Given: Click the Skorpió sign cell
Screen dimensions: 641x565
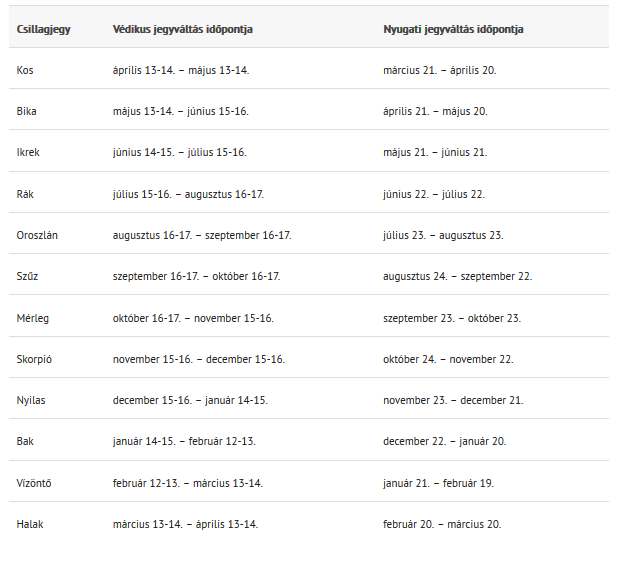Looking at the screenshot, I should 35,359.
